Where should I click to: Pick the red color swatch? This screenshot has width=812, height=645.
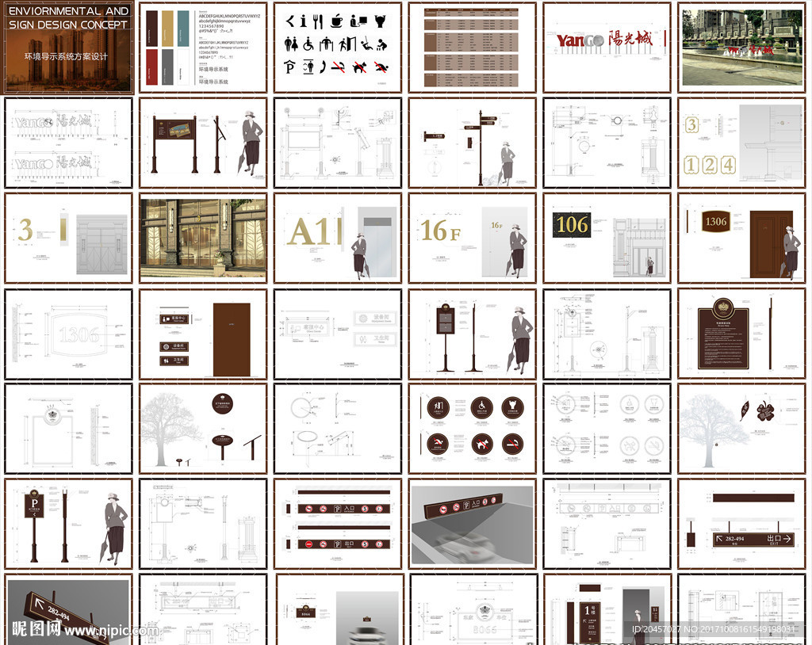click(x=151, y=67)
